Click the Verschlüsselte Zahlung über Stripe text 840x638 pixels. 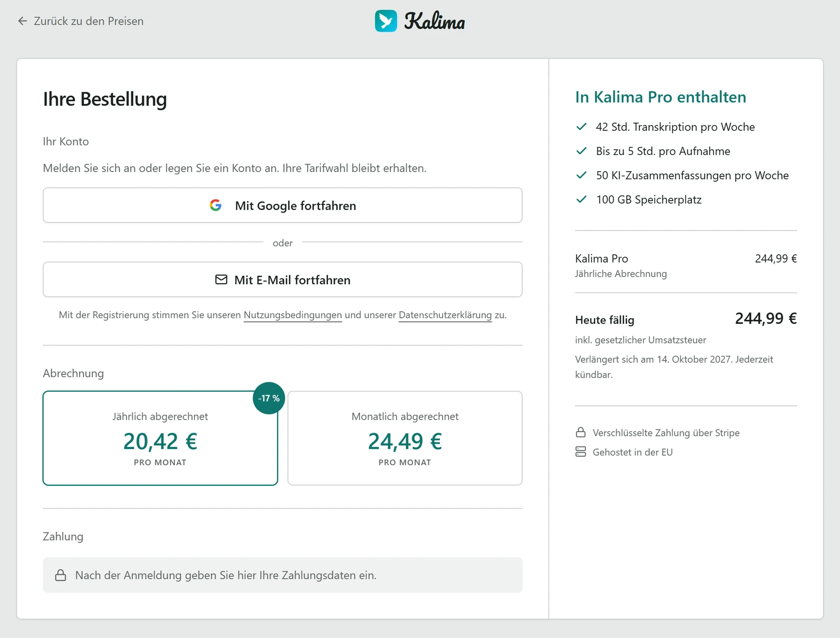click(666, 433)
